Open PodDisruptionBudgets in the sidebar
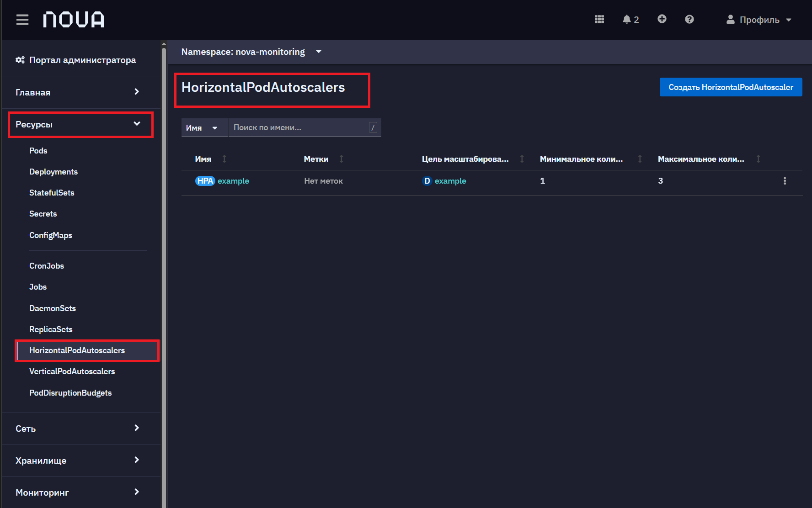Viewport: 812px width, 508px height. click(x=70, y=393)
